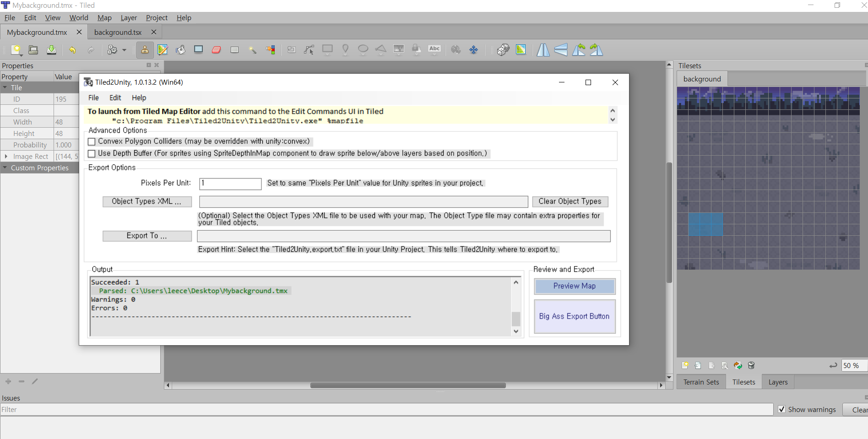Click the Add Property plus icon

[x=8, y=381]
